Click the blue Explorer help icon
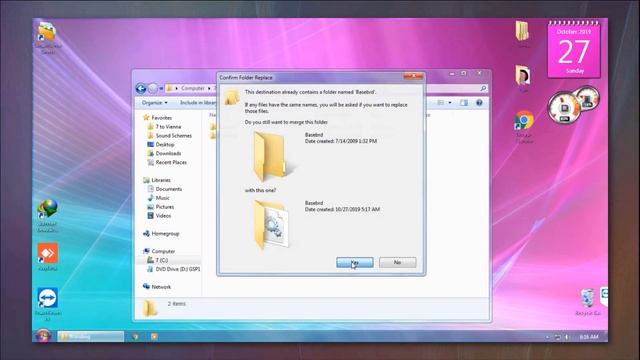 point(479,102)
